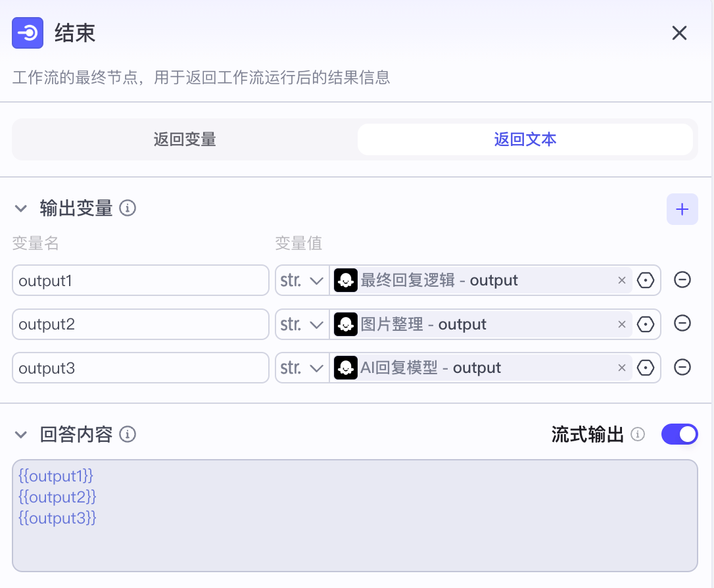
Task: Remove the output2 variable row
Action: point(682,324)
